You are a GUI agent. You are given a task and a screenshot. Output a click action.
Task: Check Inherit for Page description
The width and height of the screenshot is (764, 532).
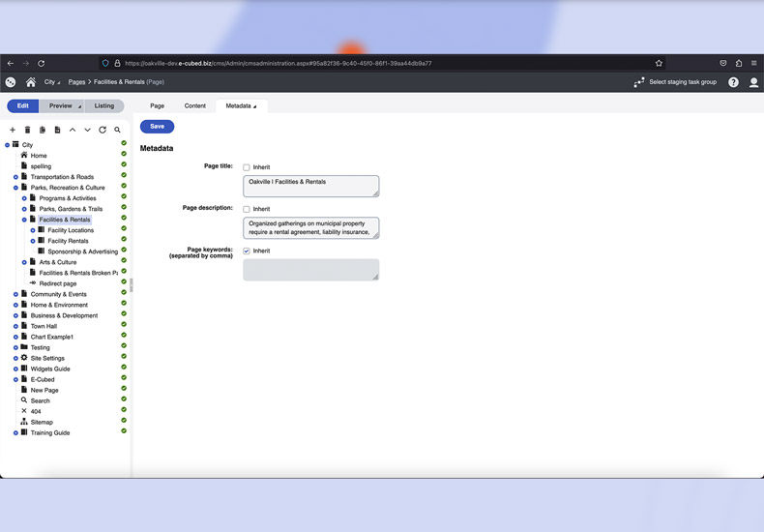247,209
